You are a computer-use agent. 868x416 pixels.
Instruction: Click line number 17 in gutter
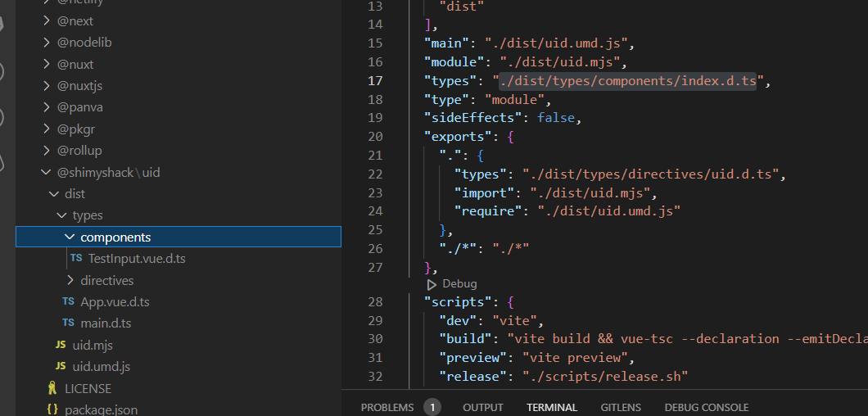coord(375,81)
